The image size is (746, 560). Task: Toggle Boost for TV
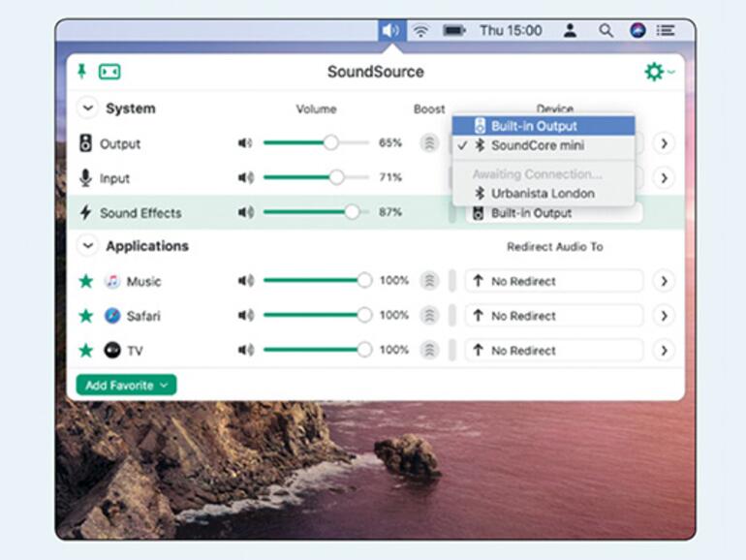pyautogui.click(x=429, y=350)
